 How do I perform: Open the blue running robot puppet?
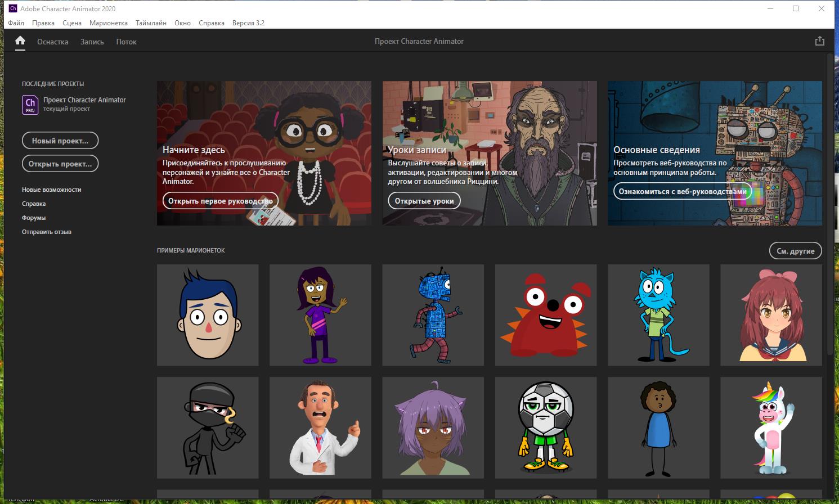pyautogui.click(x=433, y=315)
